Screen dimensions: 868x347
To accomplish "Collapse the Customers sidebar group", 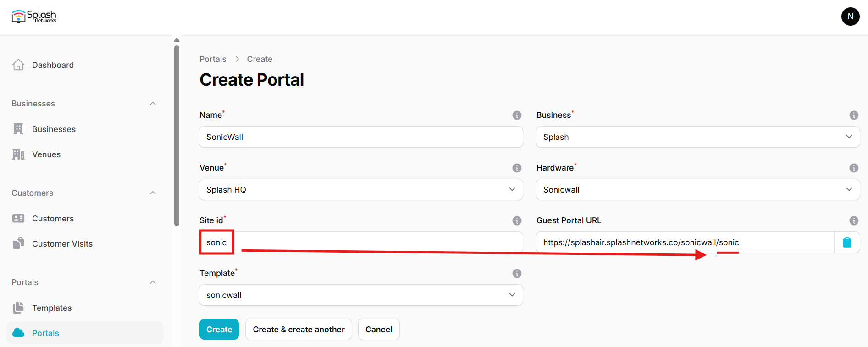I will point(153,193).
